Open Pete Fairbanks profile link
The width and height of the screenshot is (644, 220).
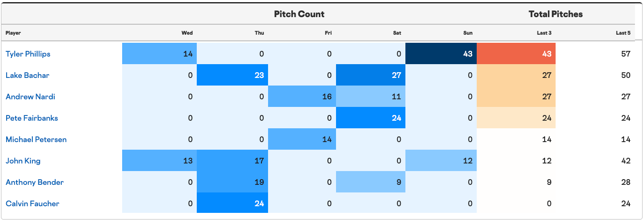click(x=32, y=118)
